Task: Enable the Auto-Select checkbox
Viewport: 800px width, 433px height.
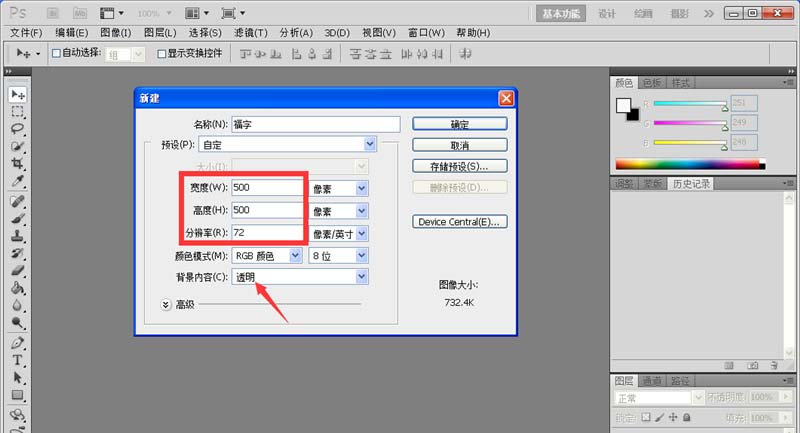Action: tap(57, 53)
